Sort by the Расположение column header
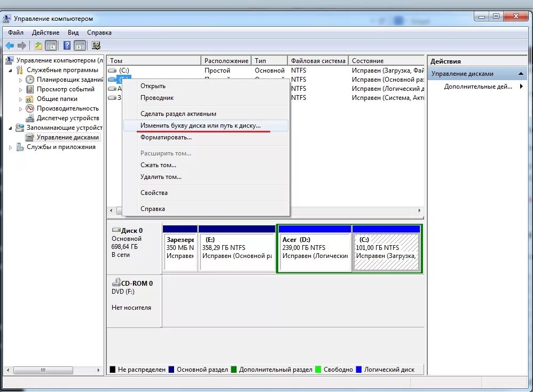Viewport: 533px width, 392px height. (x=226, y=60)
